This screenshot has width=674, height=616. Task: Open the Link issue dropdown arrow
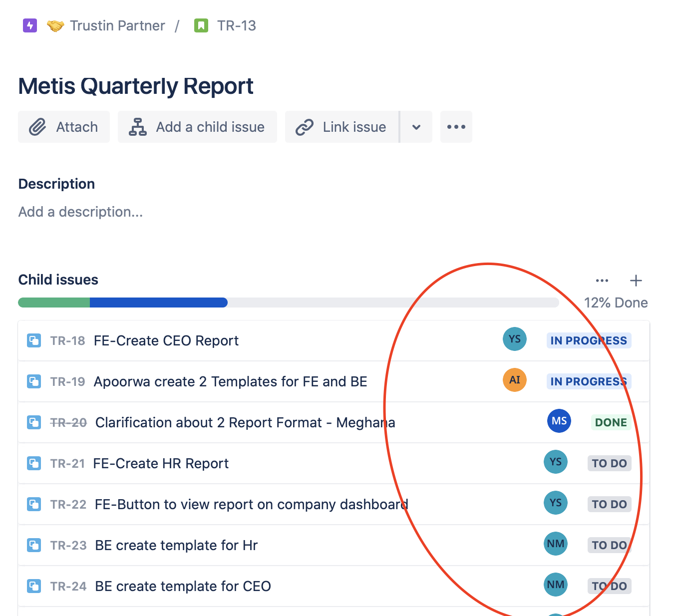tap(416, 127)
